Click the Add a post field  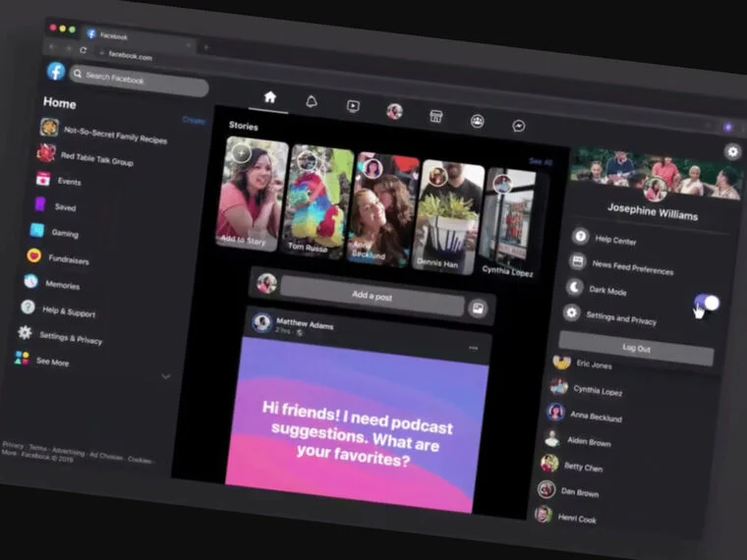[x=373, y=296]
